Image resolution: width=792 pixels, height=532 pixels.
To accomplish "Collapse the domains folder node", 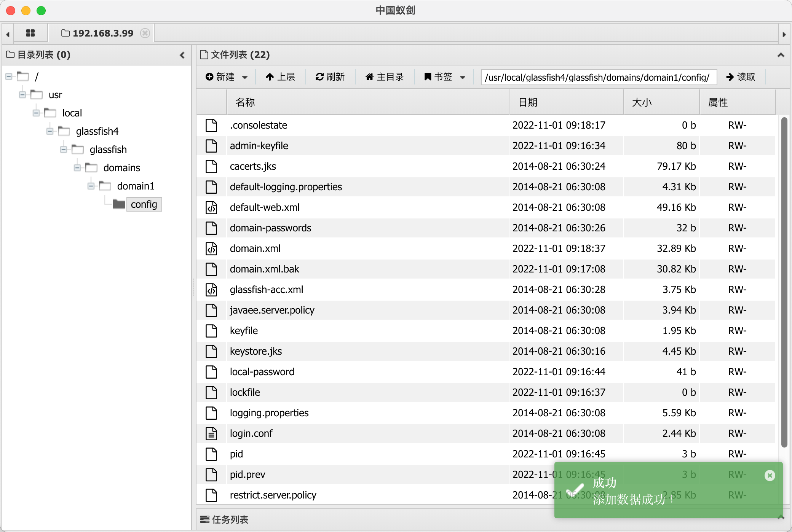I will (77, 168).
